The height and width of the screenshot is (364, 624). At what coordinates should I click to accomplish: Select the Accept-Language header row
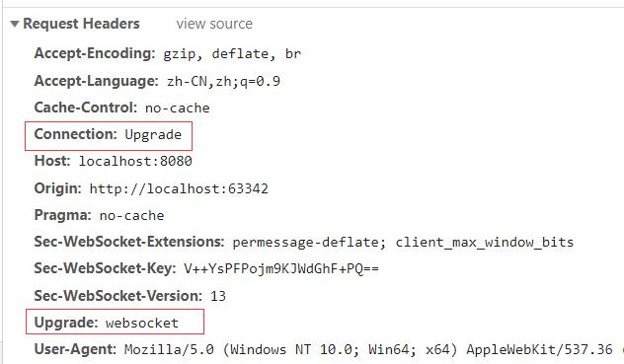point(157,81)
